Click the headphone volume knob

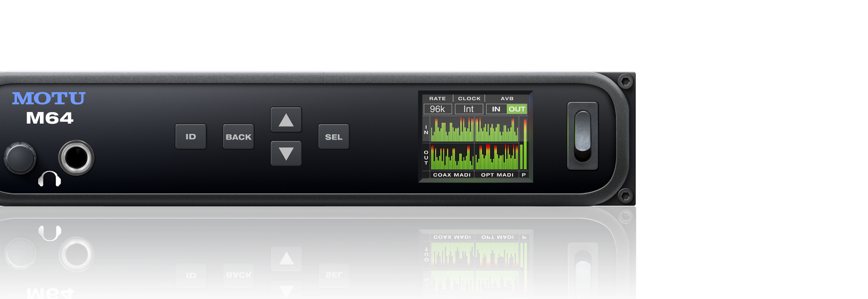tap(20, 158)
